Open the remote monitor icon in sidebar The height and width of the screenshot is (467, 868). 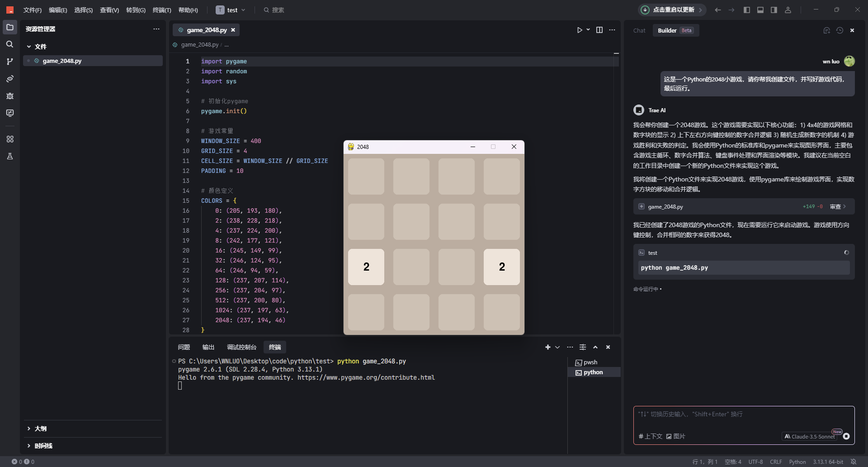click(x=9, y=113)
